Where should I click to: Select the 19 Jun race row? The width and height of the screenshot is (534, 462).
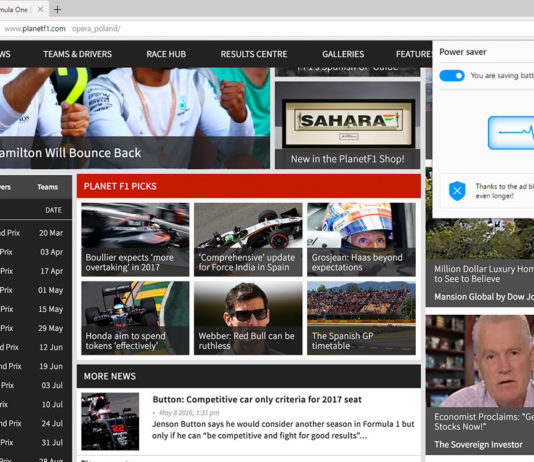click(36, 366)
